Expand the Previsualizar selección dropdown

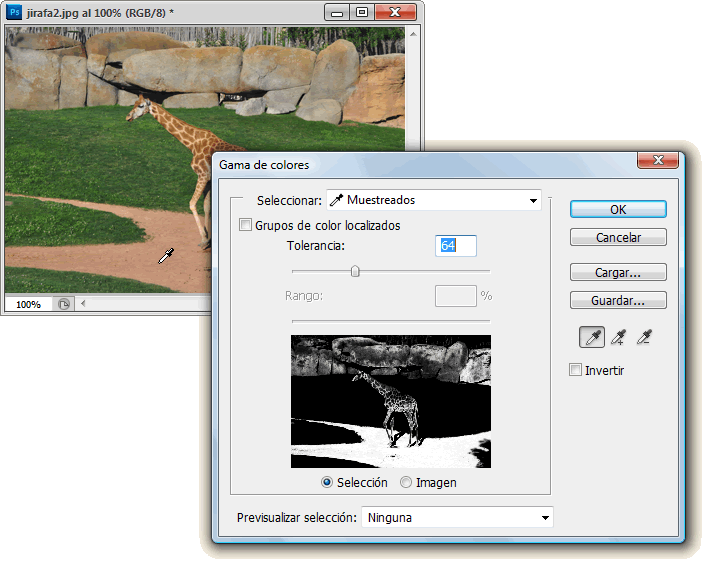click(457, 518)
